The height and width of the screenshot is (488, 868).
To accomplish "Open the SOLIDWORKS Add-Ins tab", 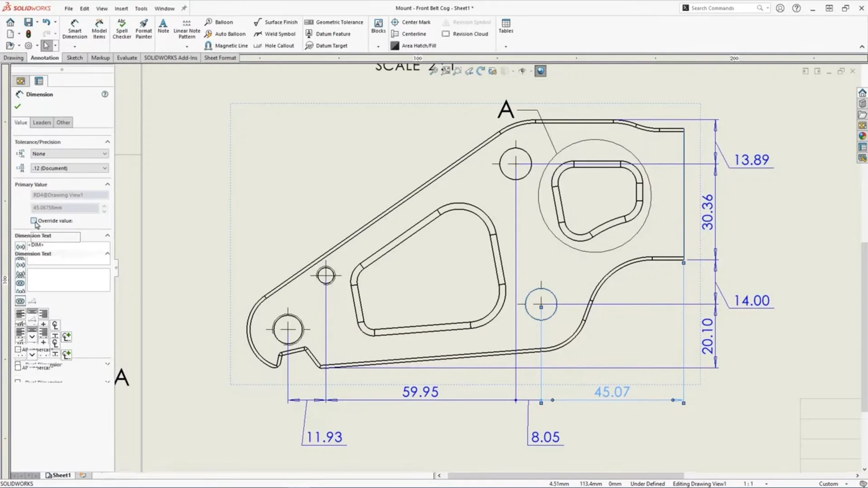I will click(x=171, y=58).
